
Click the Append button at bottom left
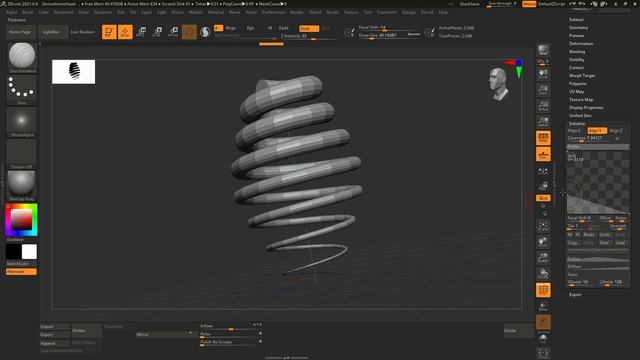point(55,343)
